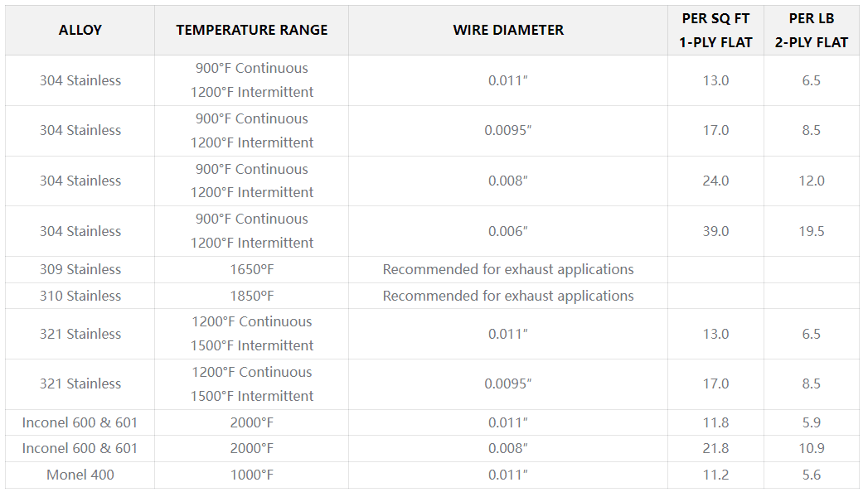
Task: Click the 24.0 per sq ft value
Action: pos(715,181)
